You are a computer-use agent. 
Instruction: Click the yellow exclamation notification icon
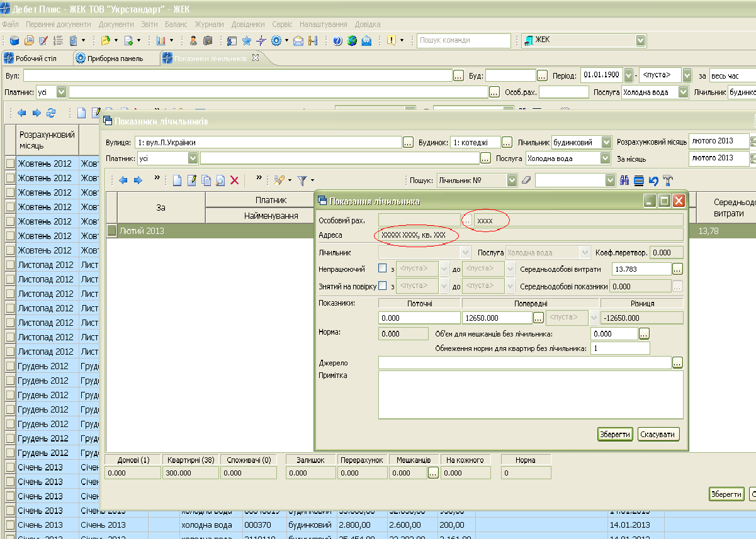[392, 40]
